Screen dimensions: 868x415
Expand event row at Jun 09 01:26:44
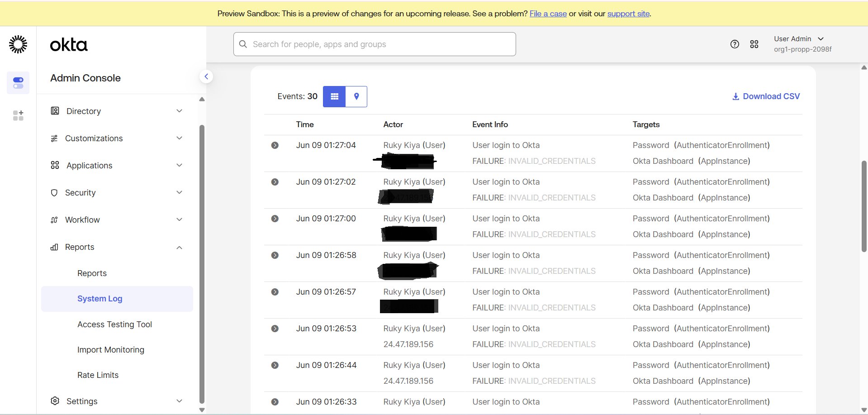[275, 365]
